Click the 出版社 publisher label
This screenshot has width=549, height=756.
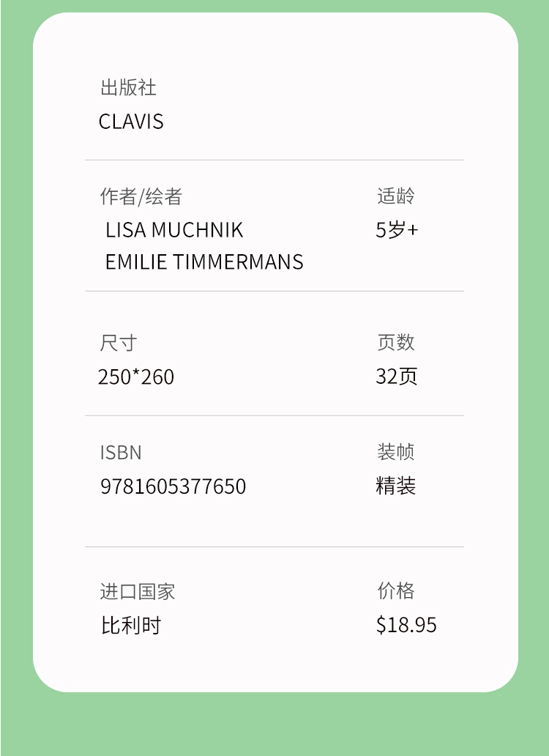[128, 88]
